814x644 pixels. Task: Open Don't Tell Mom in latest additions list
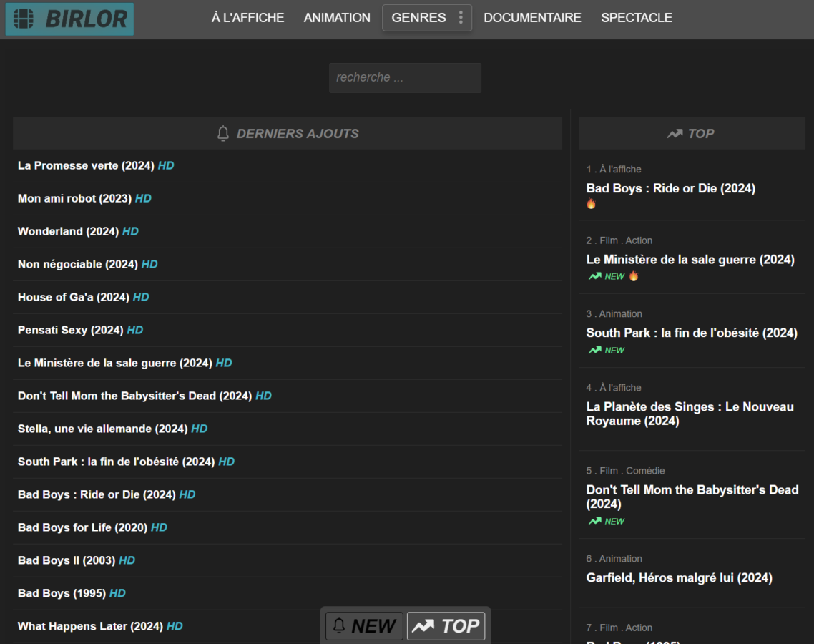[x=135, y=396]
